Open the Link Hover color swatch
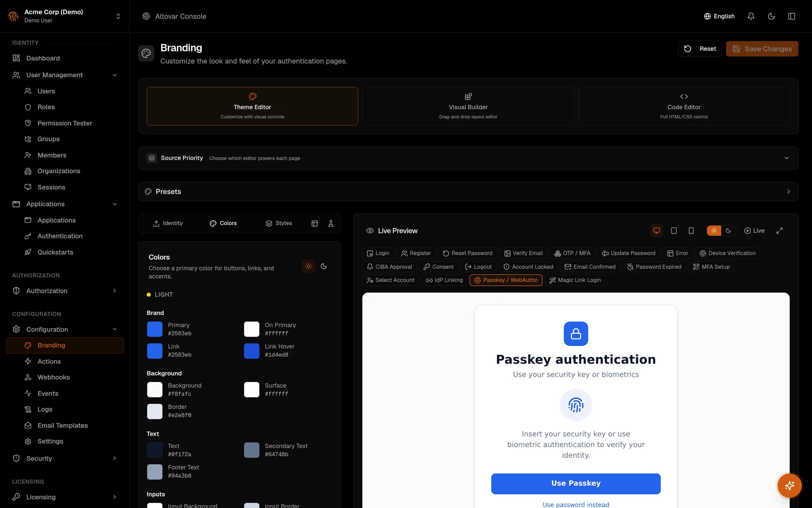The image size is (812, 508). pyautogui.click(x=252, y=350)
